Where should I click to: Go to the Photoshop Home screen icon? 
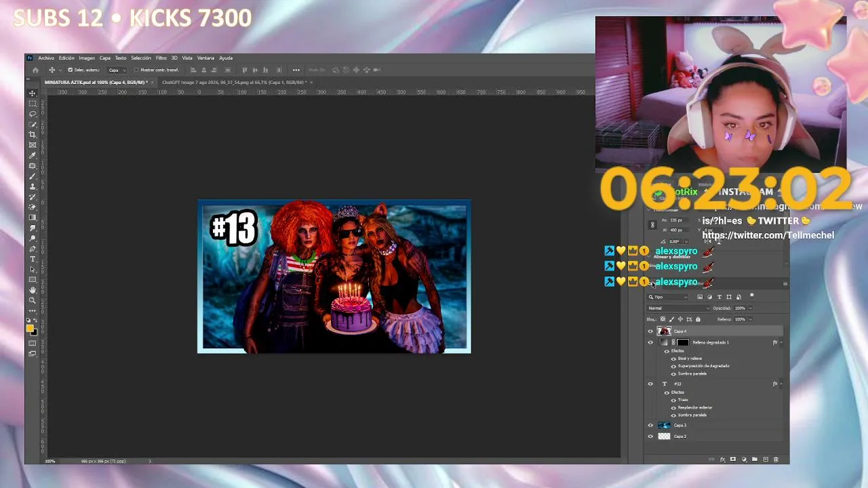coord(35,70)
